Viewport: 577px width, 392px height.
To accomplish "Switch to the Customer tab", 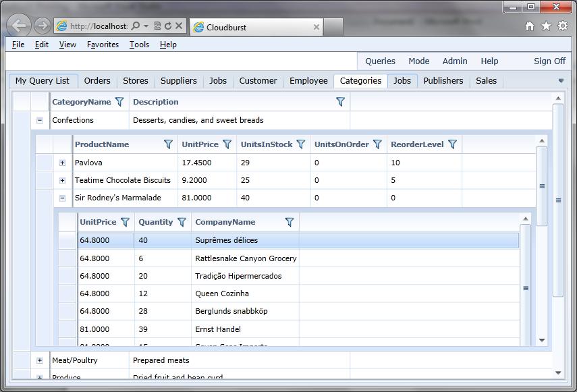I will [x=258, y=81].
